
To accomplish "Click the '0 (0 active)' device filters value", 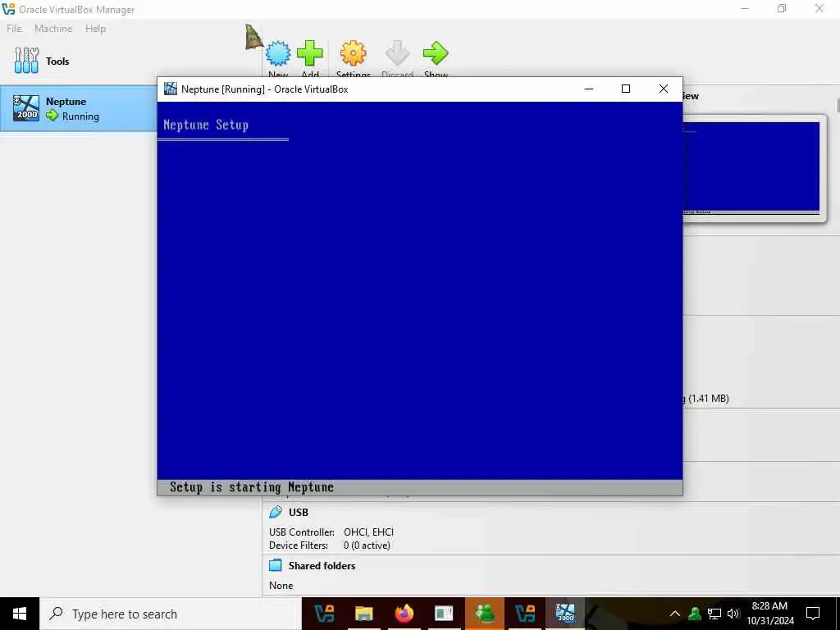I will coord(367,546).
